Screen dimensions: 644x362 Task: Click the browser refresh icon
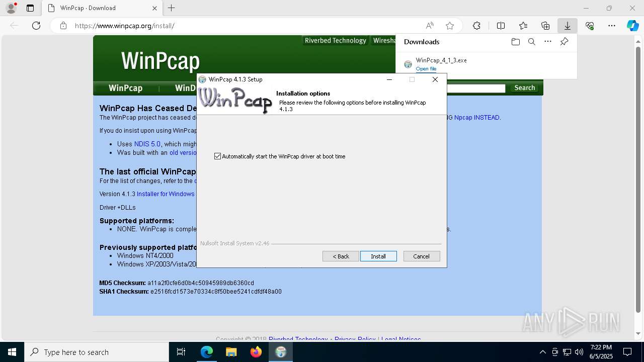[36, 26]
